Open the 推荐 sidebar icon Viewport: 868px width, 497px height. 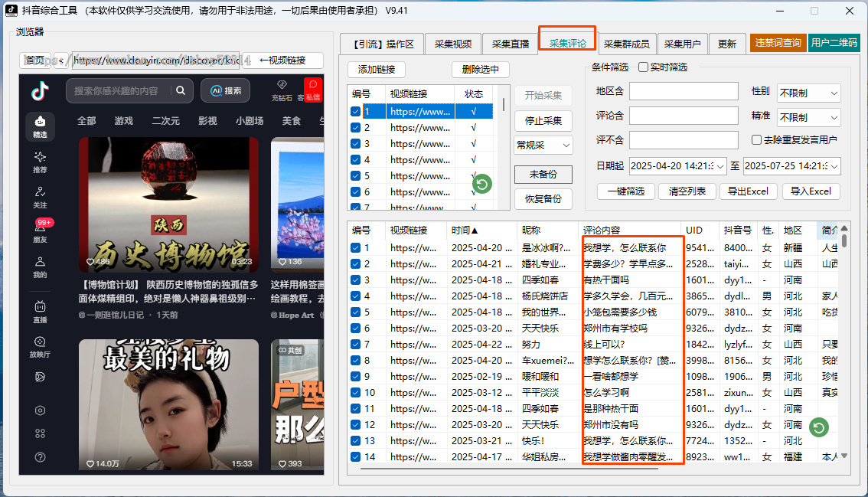click(x=40, y=162)
